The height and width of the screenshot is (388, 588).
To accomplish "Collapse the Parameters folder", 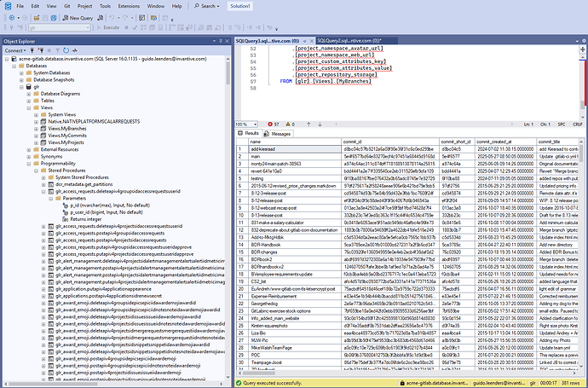I will [50, 198].
